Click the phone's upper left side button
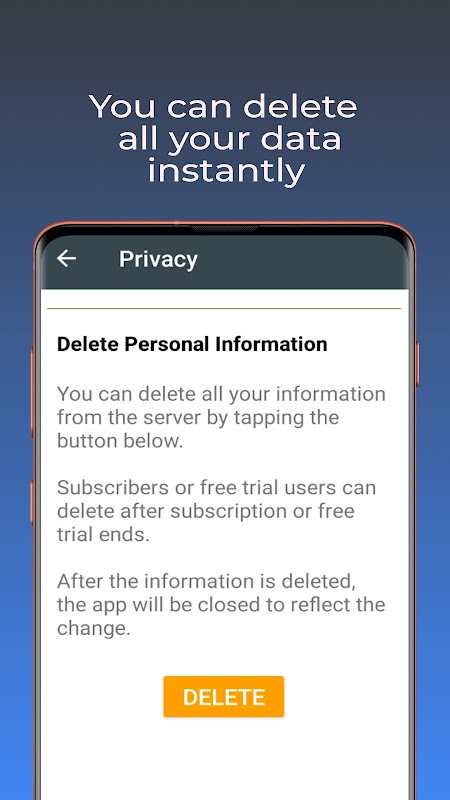This screenshot has width=450, height=800. 33,392
